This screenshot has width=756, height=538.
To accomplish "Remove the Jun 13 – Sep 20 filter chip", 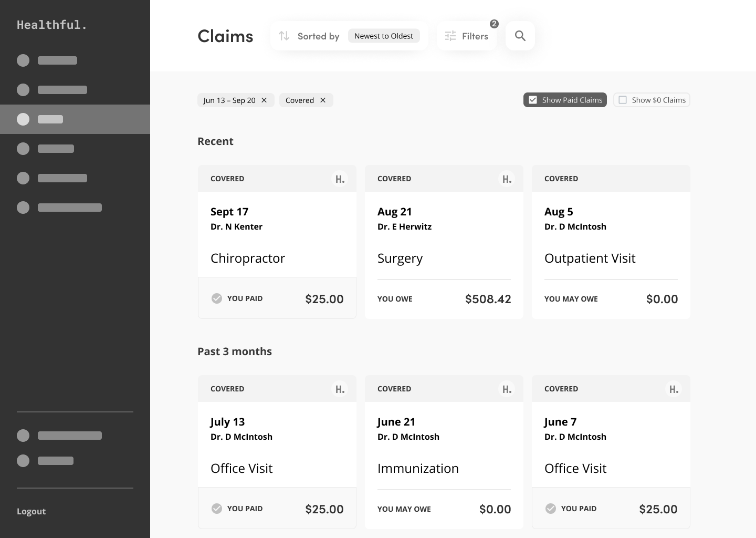I will [264, 100].
